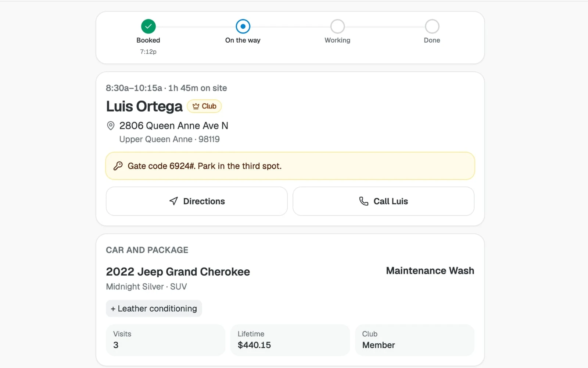Click the key icon in gate note
The height and width of the screenshot is (368, 588).
pos(118,166)
